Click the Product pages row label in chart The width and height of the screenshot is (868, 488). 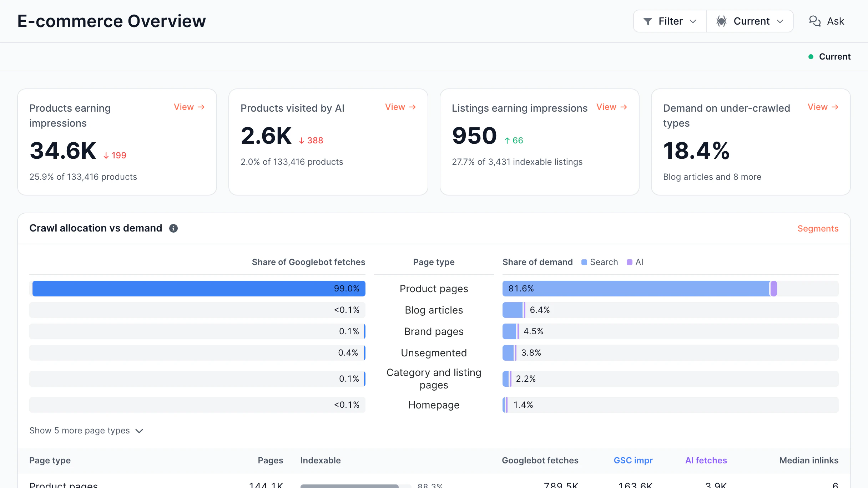[434, 289]
